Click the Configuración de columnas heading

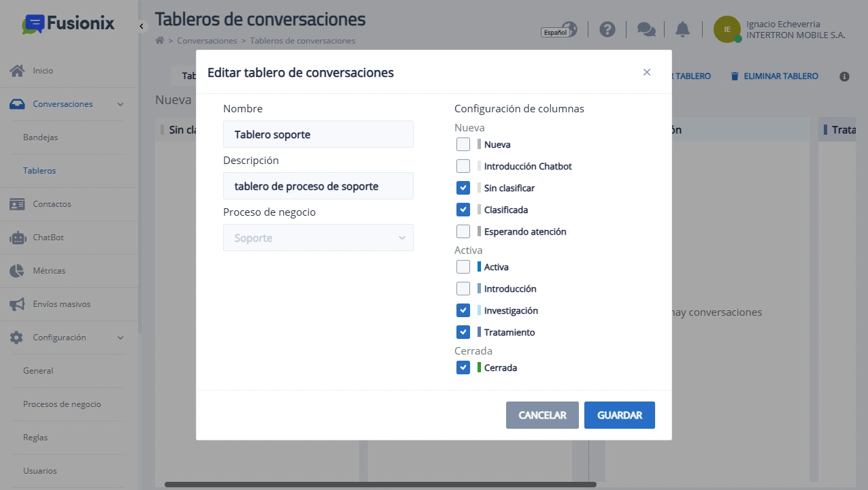[519, 108]
